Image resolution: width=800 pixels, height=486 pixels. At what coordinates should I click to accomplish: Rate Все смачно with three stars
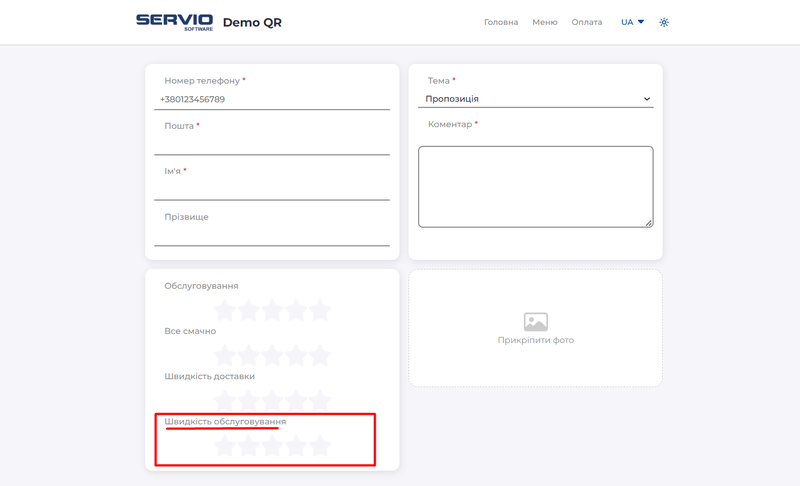point(272,356)
